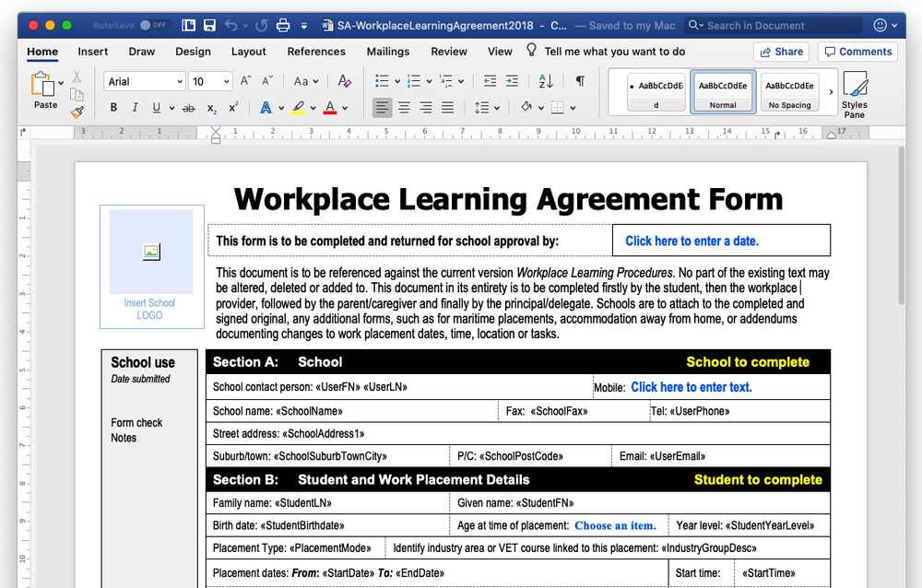Apply superscript formatting

[233, 108]
